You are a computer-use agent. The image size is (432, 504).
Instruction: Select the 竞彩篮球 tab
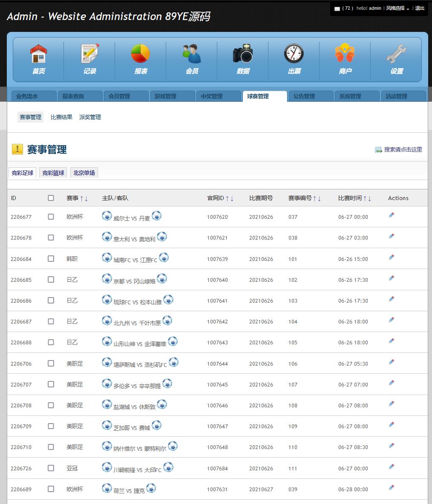tap(53, 173)
